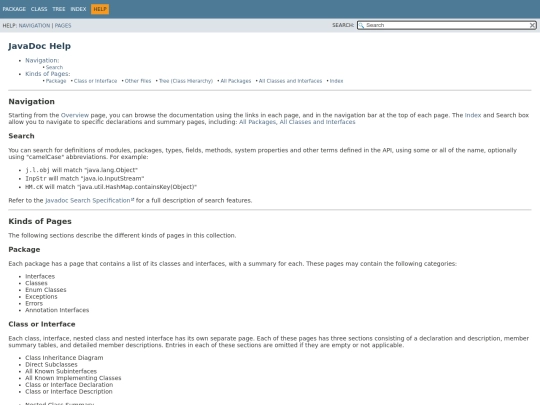Viewport: 540px width, 405px height.
Task: Click Interfaces list item under Package
Action: 40,276
